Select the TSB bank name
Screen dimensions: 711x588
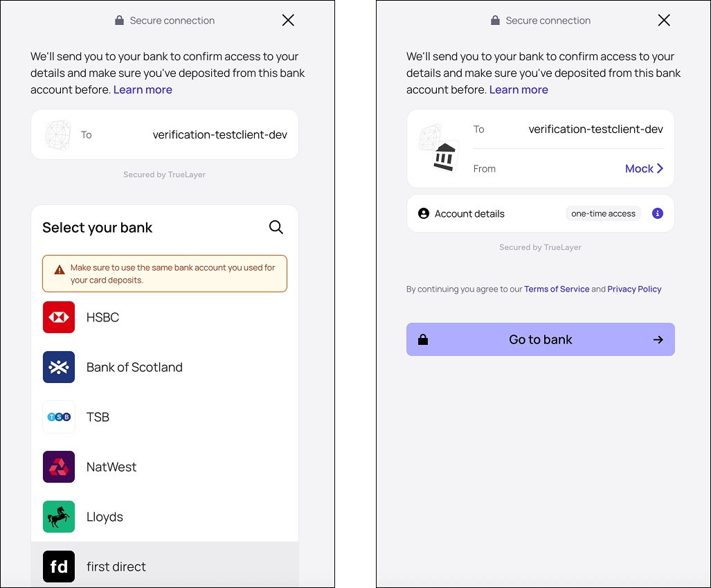click(98, 417)
